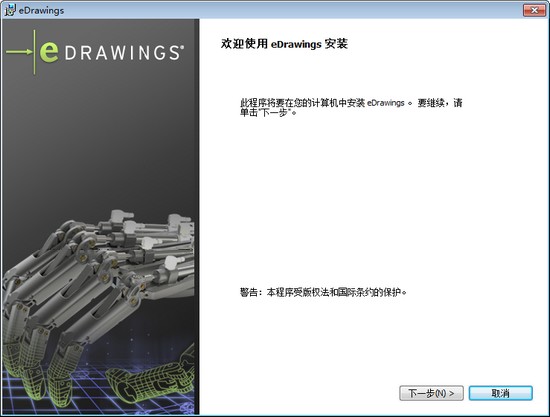550x417 pixels.
Task: Cancel the setup with 取消 button
Action: point(501,393)
